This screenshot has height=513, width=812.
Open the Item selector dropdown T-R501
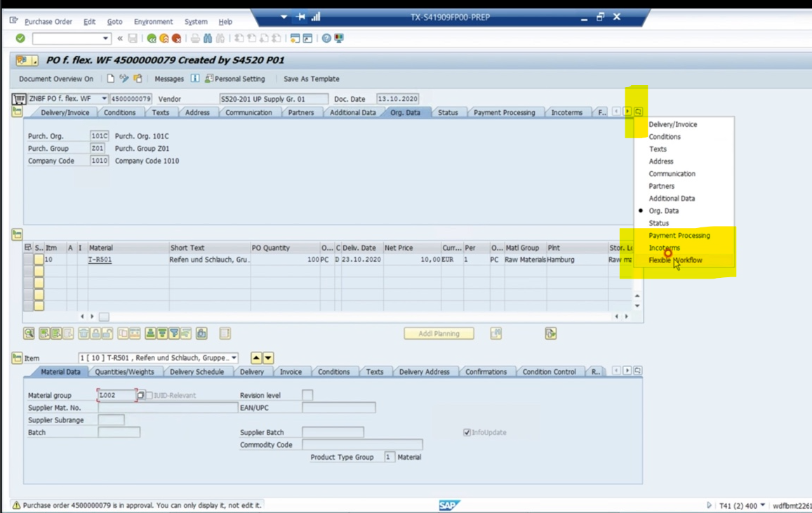[234, 358]
